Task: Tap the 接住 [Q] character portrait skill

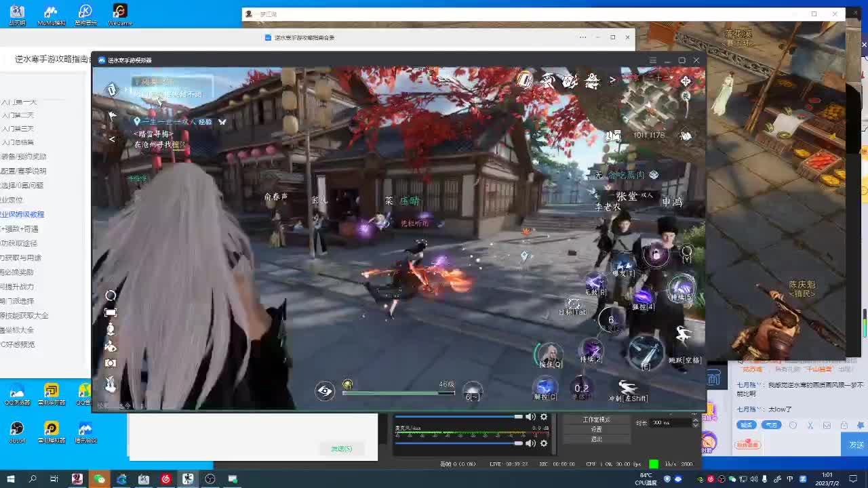Action: tap(550, 355)
